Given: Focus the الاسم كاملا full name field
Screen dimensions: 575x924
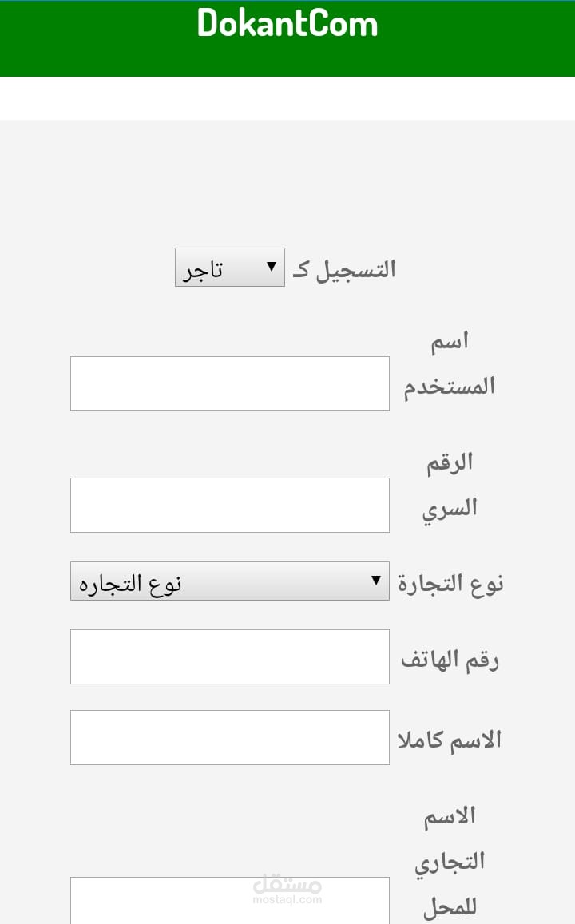Looking at the screenshot, I should tap(229, 737).
